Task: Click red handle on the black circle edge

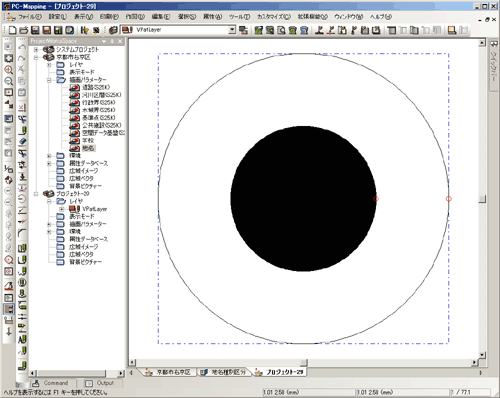Action: point(376,199)
